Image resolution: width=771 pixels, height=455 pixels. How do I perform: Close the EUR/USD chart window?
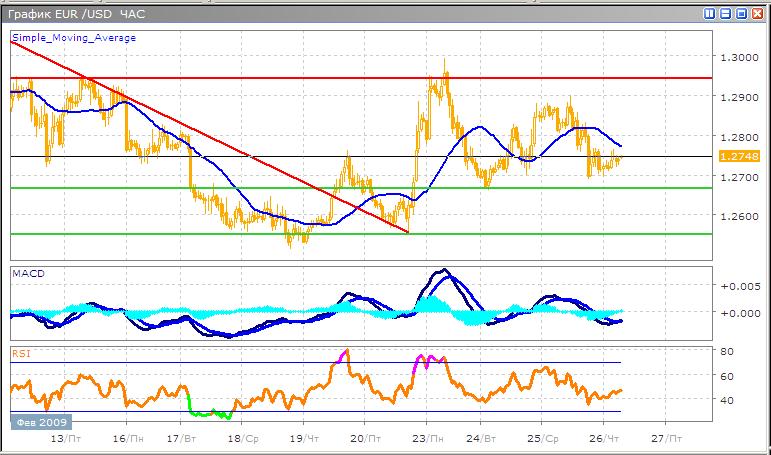tap(757, 14)
